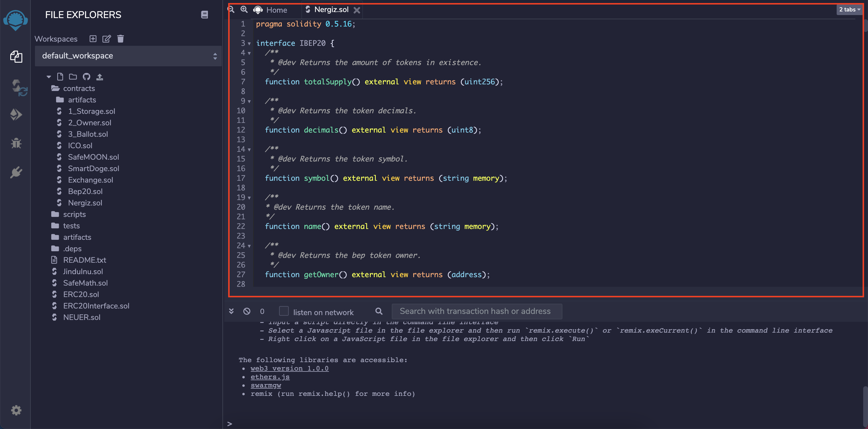The height and width of the screenshot is (429, 868).
Task: Fold the IBEP20 interface at line 3
Action: (x=249, y=43)
